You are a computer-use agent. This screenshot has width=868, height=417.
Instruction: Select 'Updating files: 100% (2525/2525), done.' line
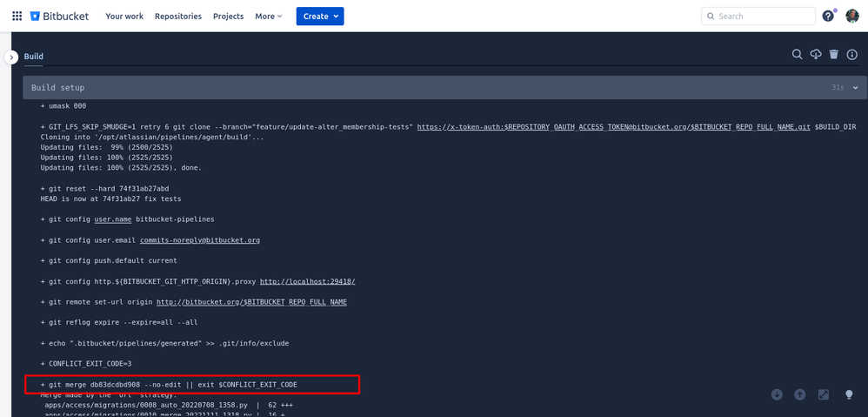click(x=121, y=168)
